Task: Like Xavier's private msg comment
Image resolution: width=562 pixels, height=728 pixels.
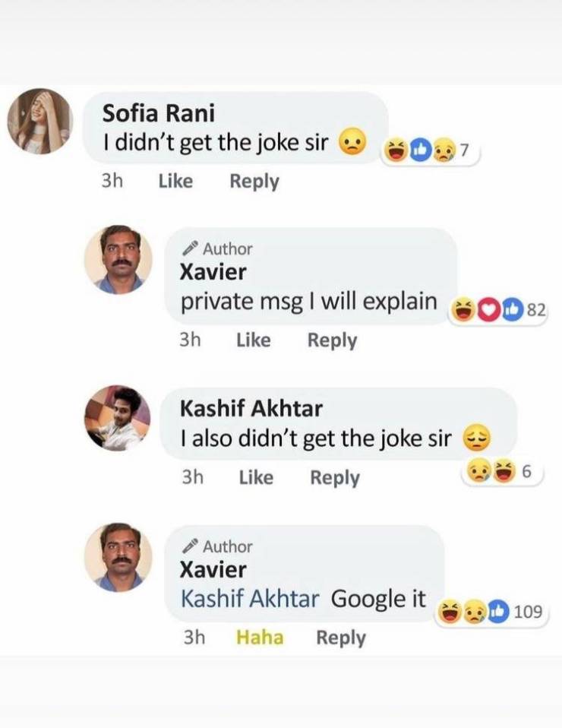Action: 254,340
